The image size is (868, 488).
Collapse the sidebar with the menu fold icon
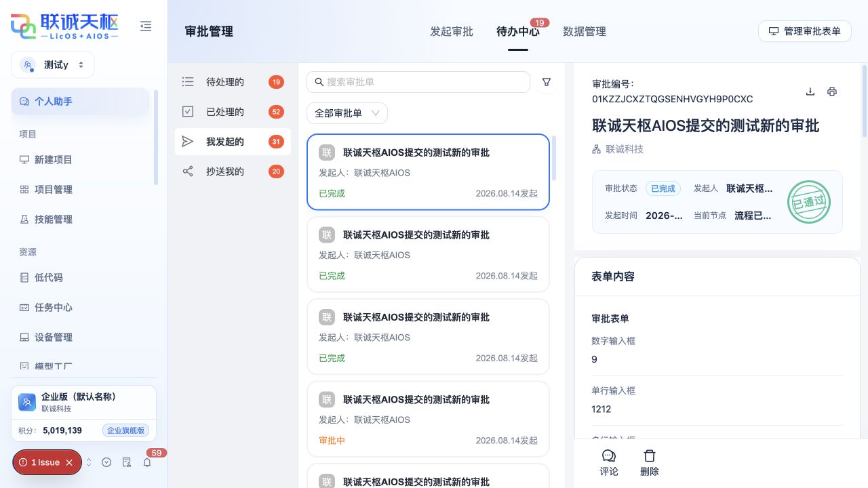(146, 26)
